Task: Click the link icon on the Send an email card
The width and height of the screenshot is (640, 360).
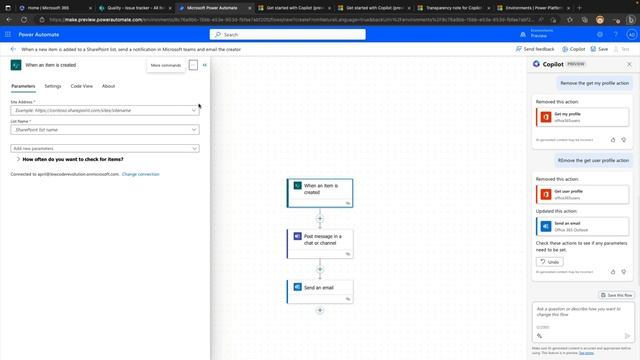Action: [348, 299]
